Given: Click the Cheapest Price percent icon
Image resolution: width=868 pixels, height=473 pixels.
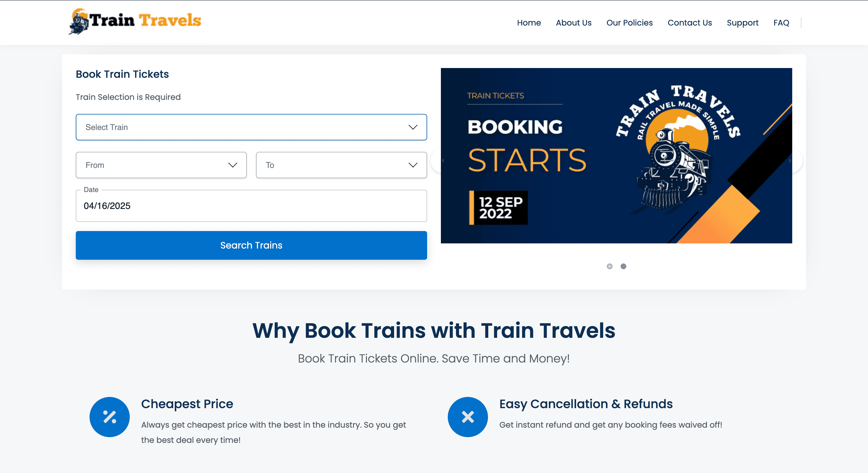Looking at the screenshot, I should [x=110, y=417].
